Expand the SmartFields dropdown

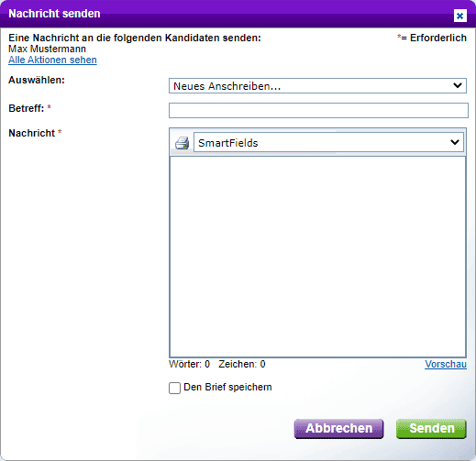tap(328, 142)
